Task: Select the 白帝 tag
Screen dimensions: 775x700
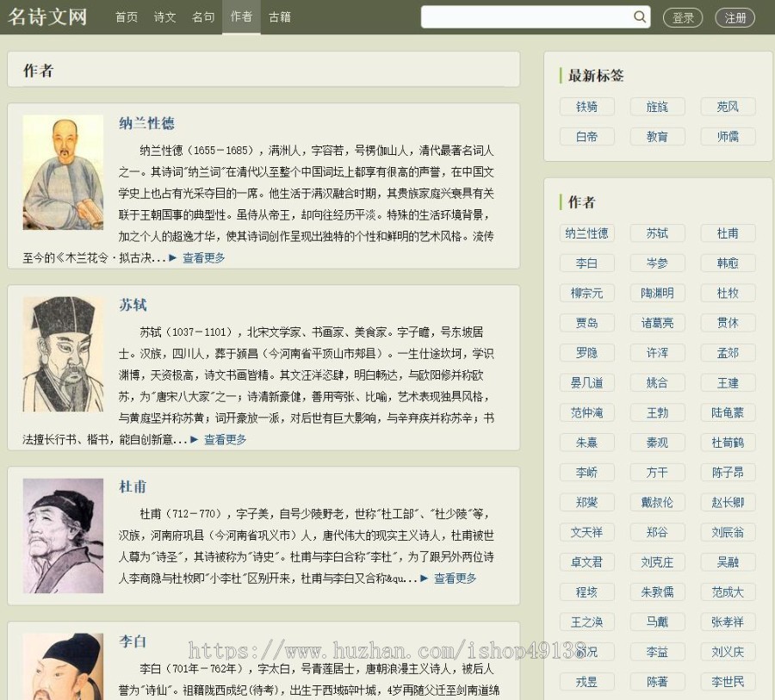Action: (586, 136)
